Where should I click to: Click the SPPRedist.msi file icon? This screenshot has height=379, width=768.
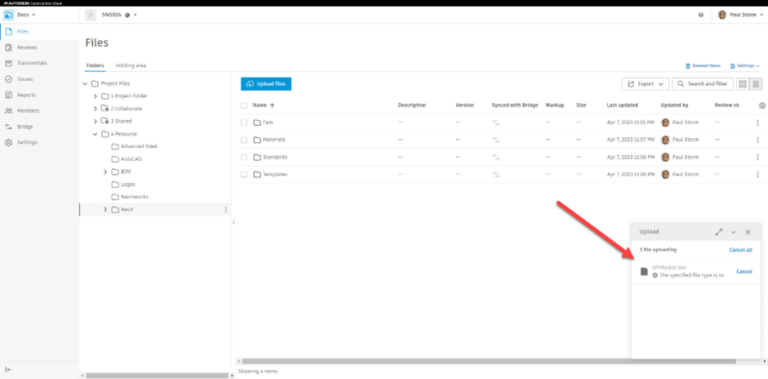pyautogui.click(x=644, y=271)
